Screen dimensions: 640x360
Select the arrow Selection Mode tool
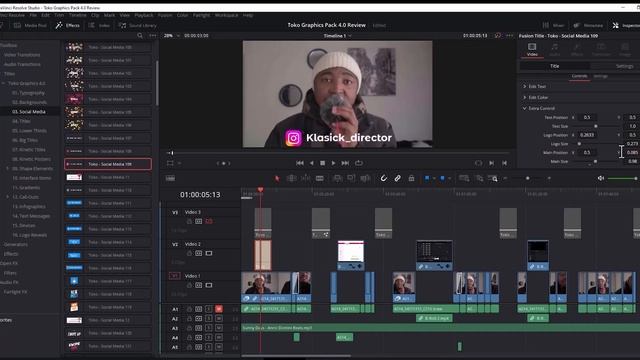(x=277, y=178)
